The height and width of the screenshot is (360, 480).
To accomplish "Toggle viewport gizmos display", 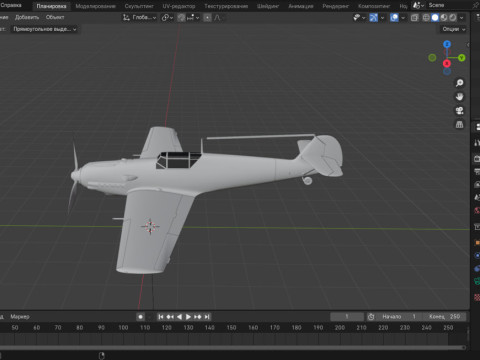I will (374, 17).
